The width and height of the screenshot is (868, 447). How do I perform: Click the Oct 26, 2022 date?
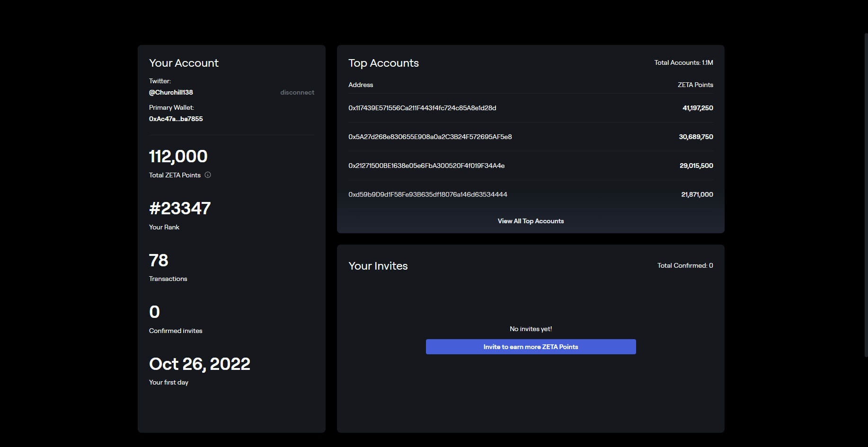point(199,364)
